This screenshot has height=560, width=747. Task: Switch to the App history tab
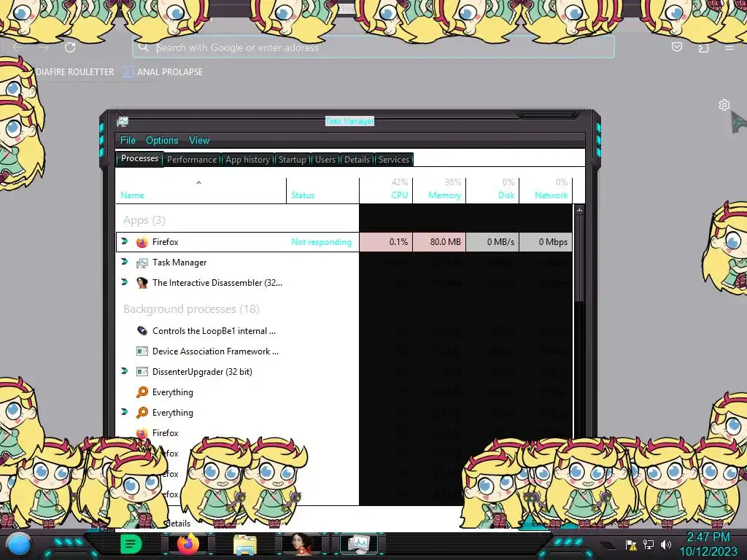click(247, 160)
